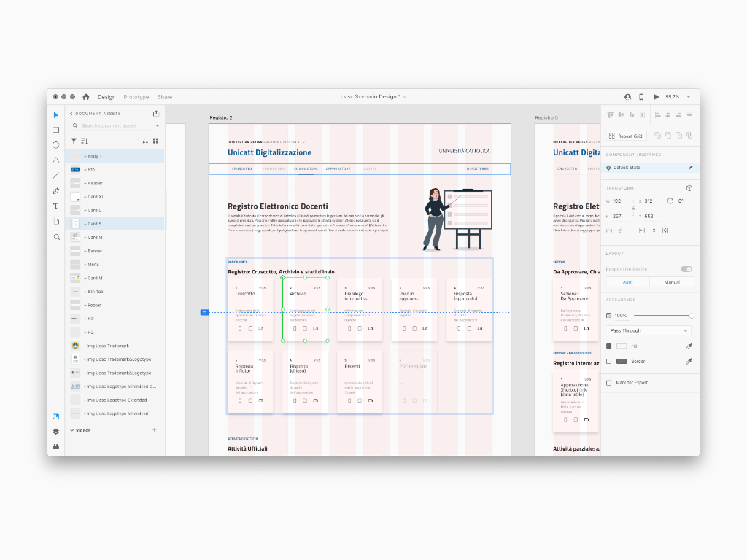The image size is (747, 560).
Task: Collapse the Videos section
Action: click(x=72, y=430)
